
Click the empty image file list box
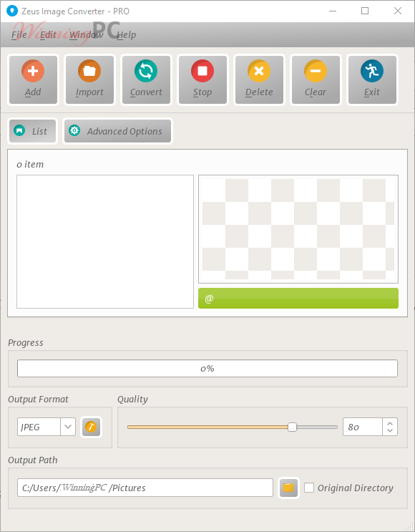[105, 241]
